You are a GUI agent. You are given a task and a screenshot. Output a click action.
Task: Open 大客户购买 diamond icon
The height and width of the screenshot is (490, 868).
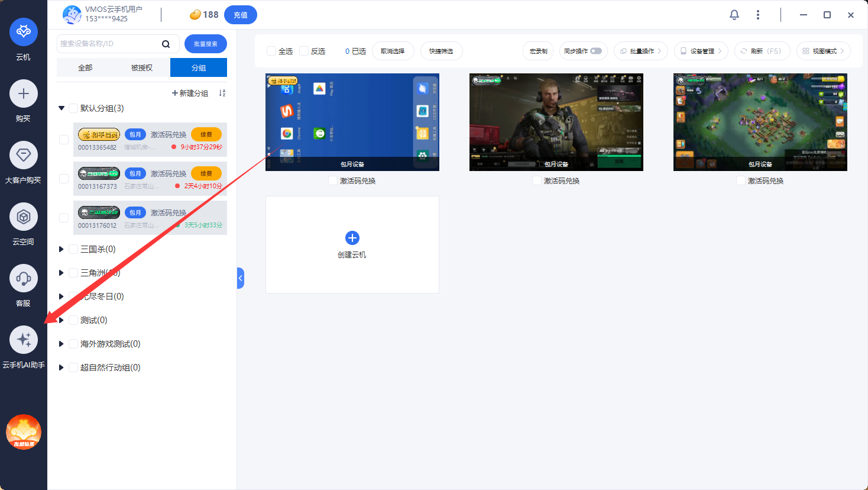(24, 155)
